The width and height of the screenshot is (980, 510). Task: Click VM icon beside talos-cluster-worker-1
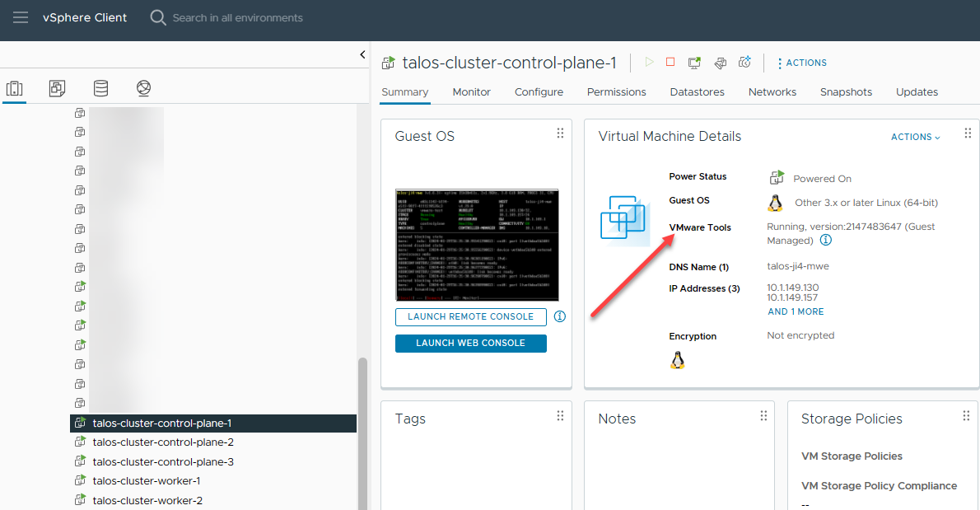point(80,480)
